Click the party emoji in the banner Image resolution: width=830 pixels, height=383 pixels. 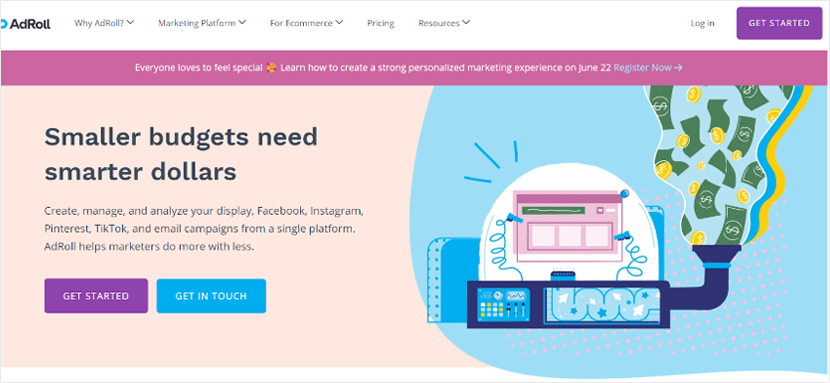(x=272, y=68)
